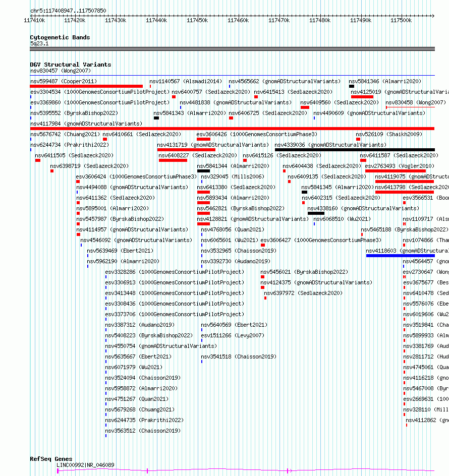Open nsv1140567 (Alsmadi2014) label

pyautogui.click(x=186, y=81)
